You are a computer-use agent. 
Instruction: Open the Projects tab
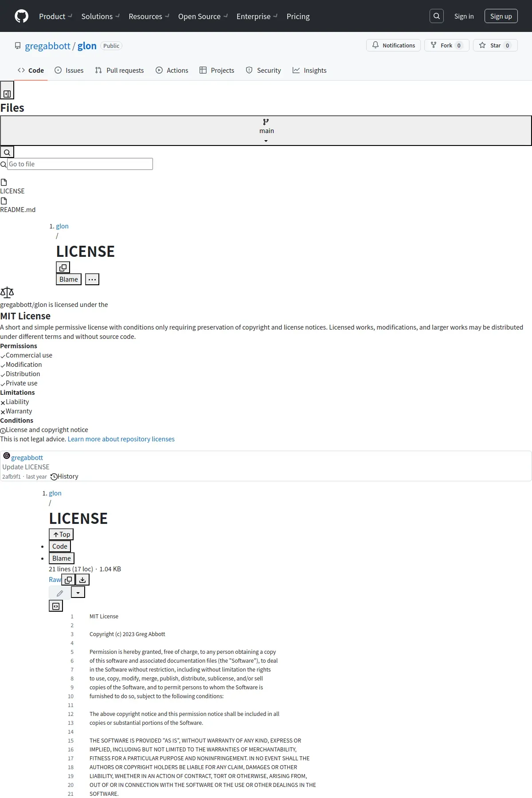(217, 71)
